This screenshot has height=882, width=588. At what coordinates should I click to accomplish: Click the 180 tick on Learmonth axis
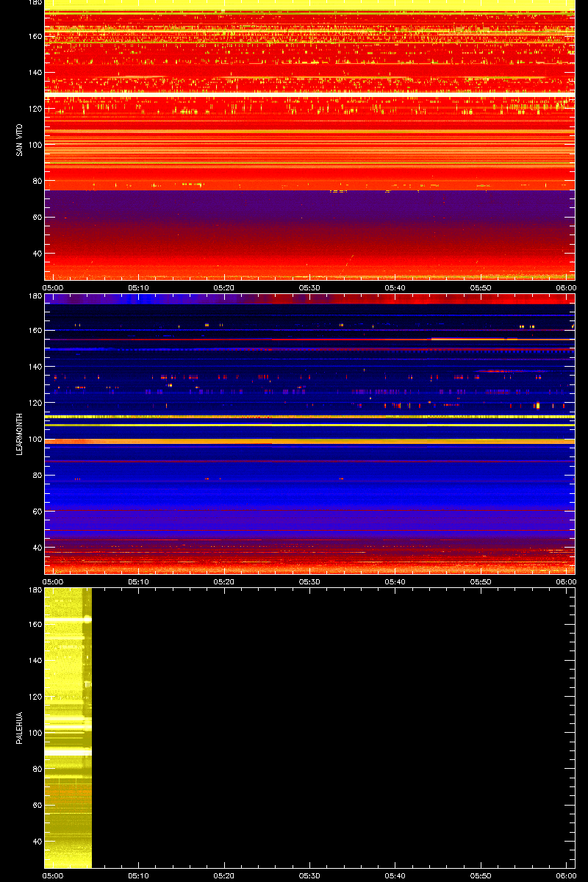tap(35, 296)
